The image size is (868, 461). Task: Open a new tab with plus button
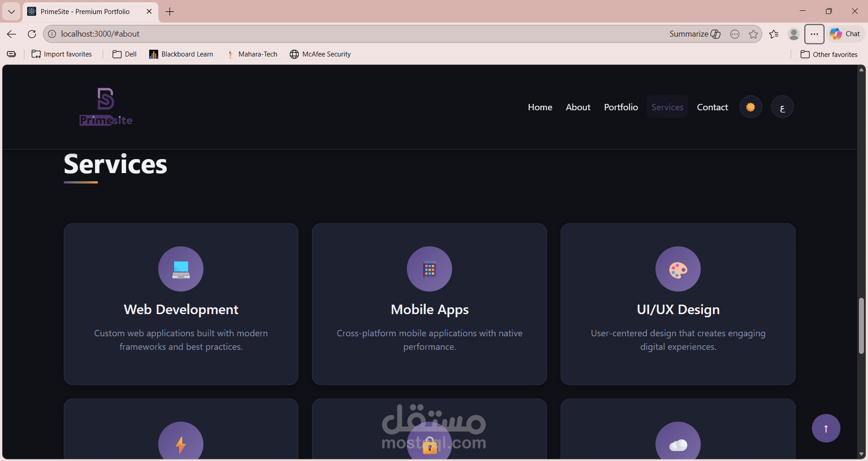pyautogui.click(x=170, y=12)
